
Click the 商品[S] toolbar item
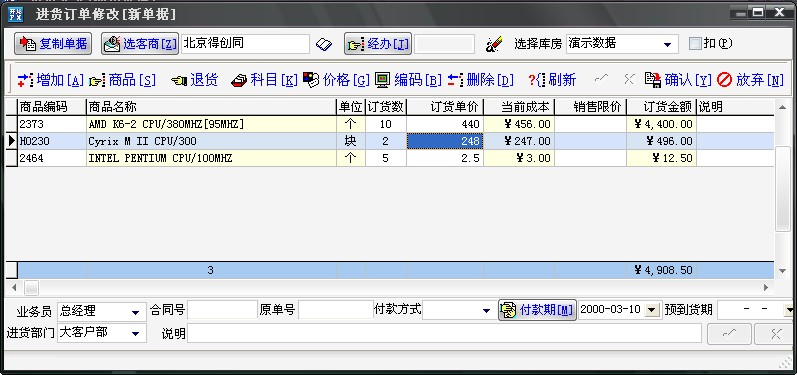pyautogui.click(x=122, y=80)
